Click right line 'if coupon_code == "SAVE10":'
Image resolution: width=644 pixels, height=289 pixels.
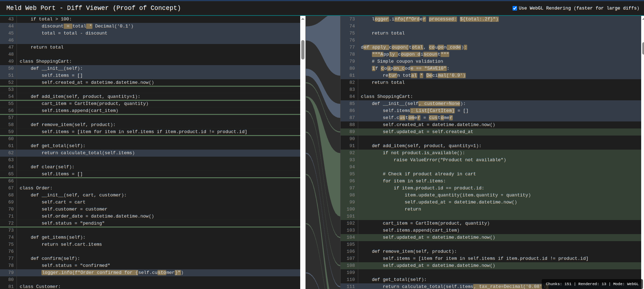tap(411, 68)
